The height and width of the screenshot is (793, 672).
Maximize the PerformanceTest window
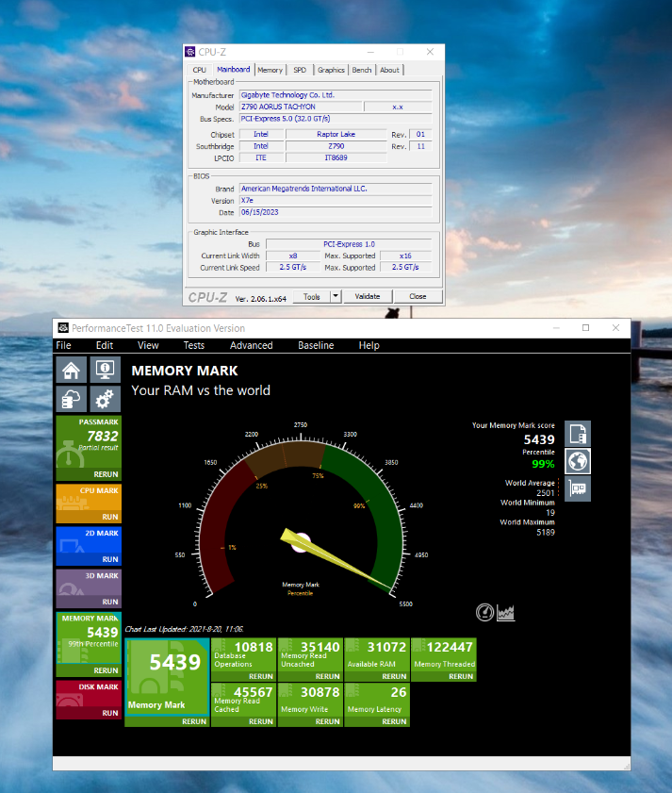tap(585, 328)
